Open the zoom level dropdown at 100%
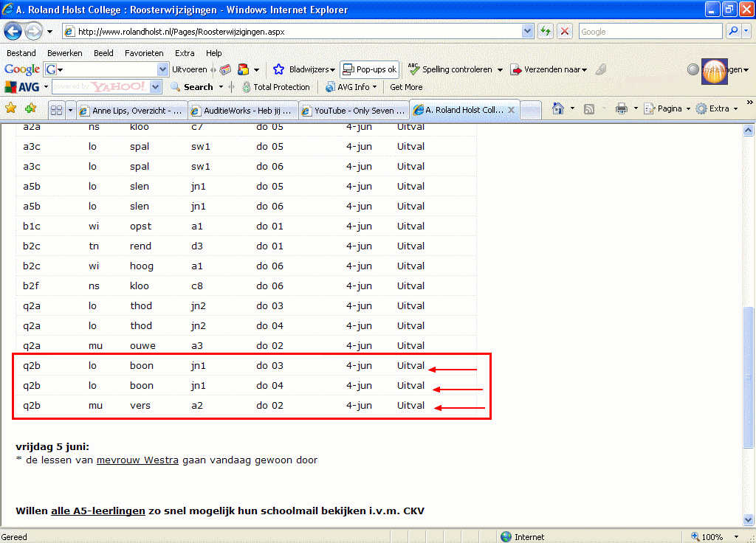 coord(736,537)
